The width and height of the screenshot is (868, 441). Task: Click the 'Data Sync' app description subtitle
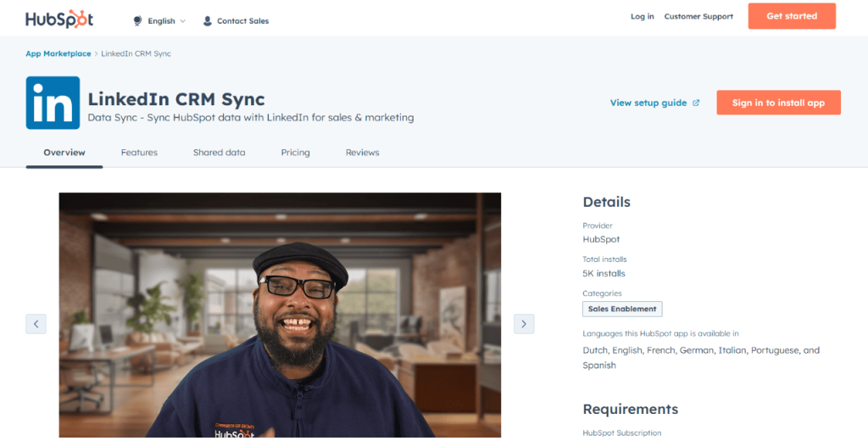click(251, 117)
